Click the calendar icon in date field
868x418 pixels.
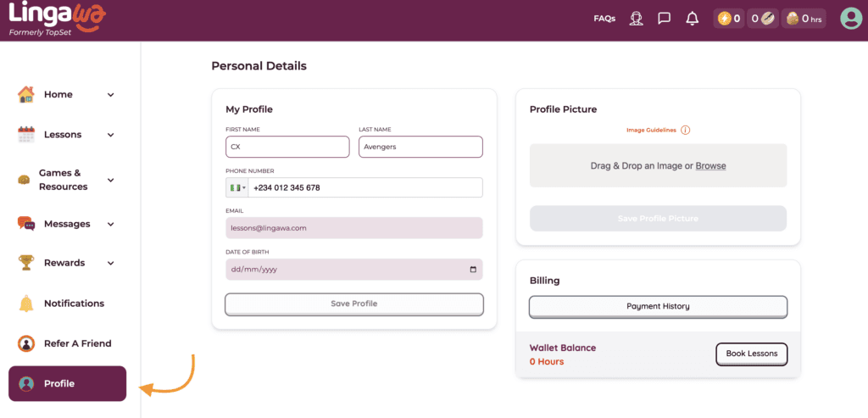point(473,270)
